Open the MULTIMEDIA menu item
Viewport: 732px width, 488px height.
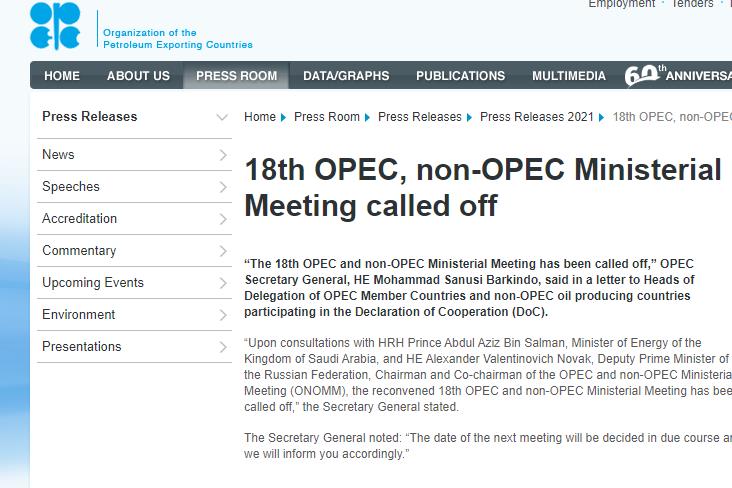point(569,76)
